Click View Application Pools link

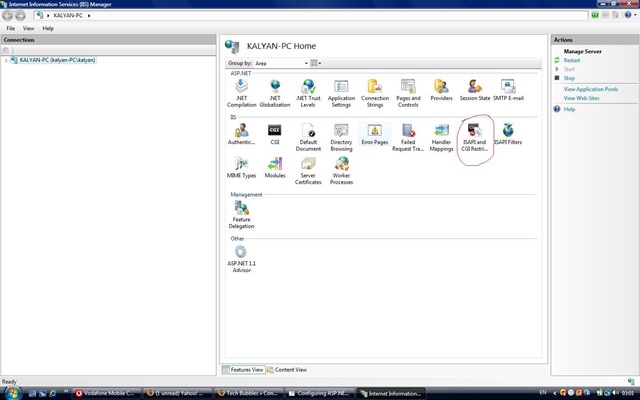pos(591,89)
